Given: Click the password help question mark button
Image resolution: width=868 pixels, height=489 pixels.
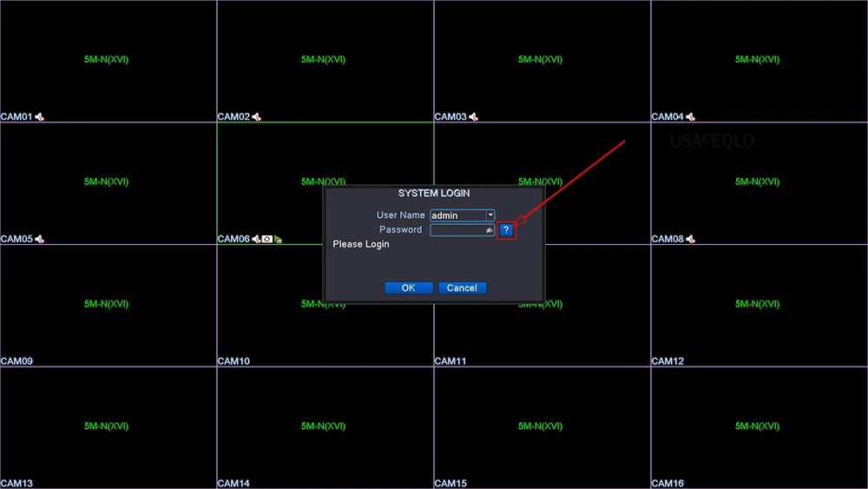Looking at the screenshot, I should coord(506,230).
